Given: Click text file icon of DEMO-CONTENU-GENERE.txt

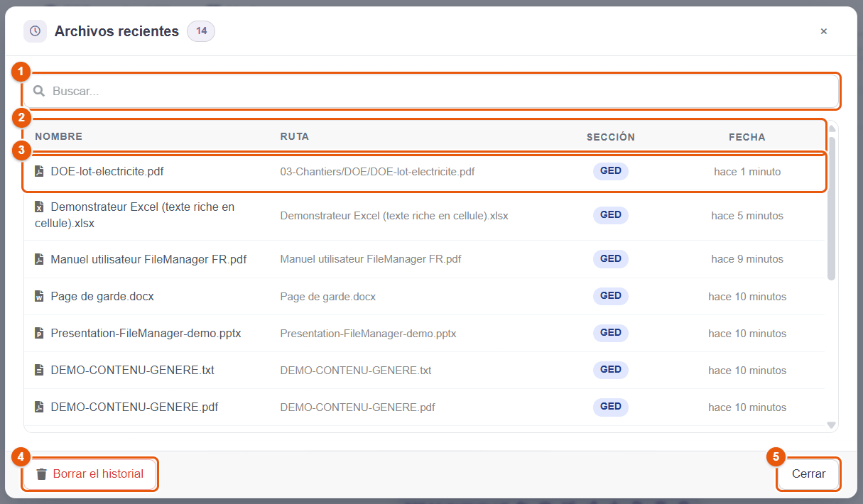Looking at the screenshot, I should [39, 370].
